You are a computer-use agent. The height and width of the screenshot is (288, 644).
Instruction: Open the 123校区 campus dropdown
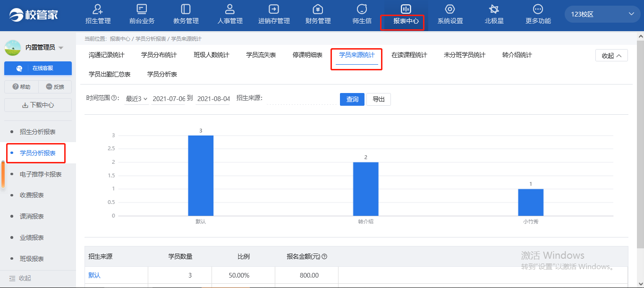602,14
